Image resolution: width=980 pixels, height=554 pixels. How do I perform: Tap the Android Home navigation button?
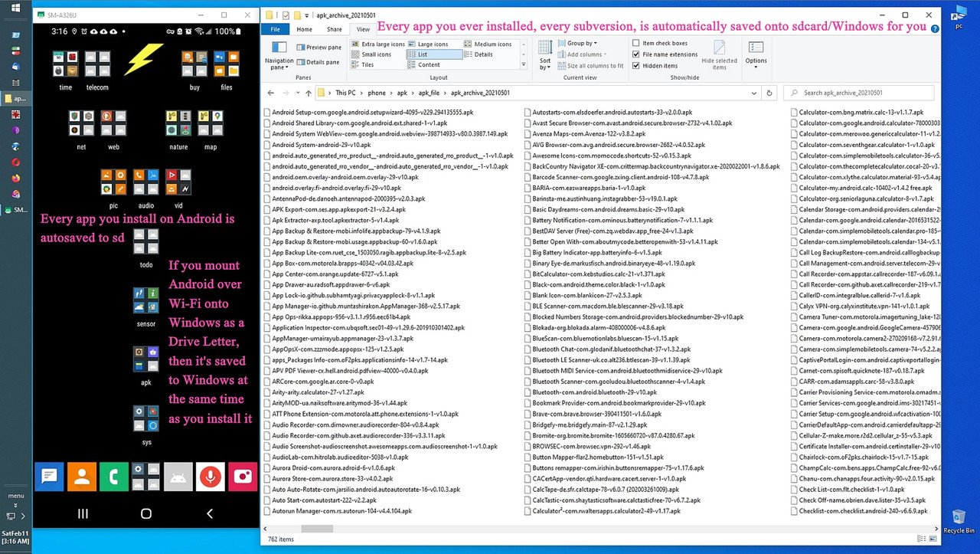[x=146, y=513]
